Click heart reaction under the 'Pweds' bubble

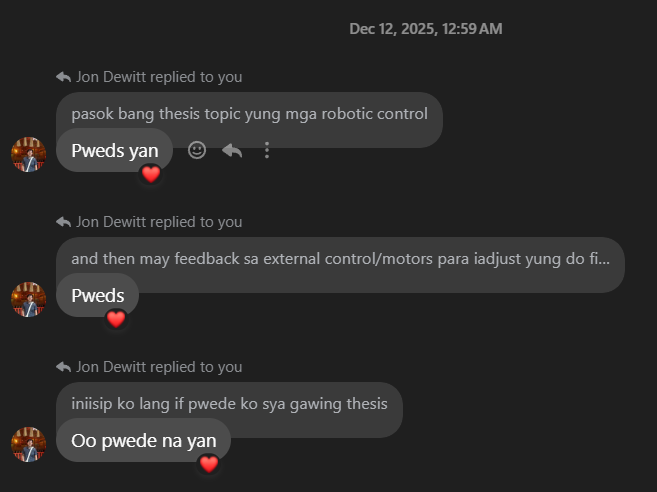(116, 319)
